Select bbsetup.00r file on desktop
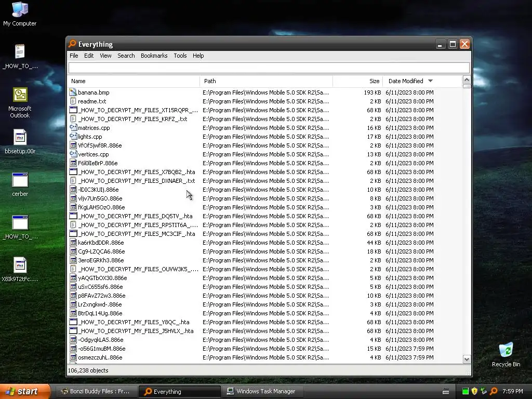The image size is (532, 399). coord(20,141)
